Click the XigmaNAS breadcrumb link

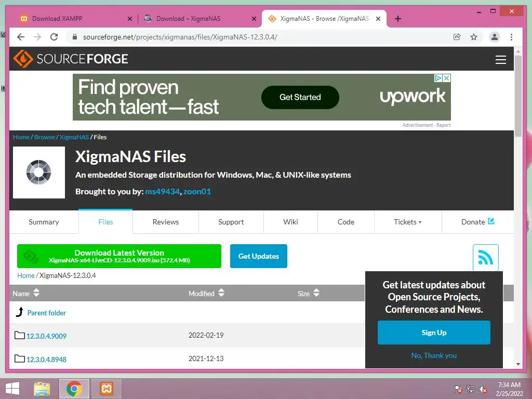point(74,137)
